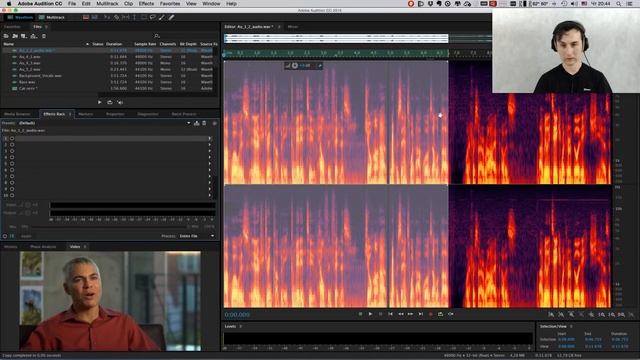Select the Paintbrush Selection tool

[x=162, y=18]
